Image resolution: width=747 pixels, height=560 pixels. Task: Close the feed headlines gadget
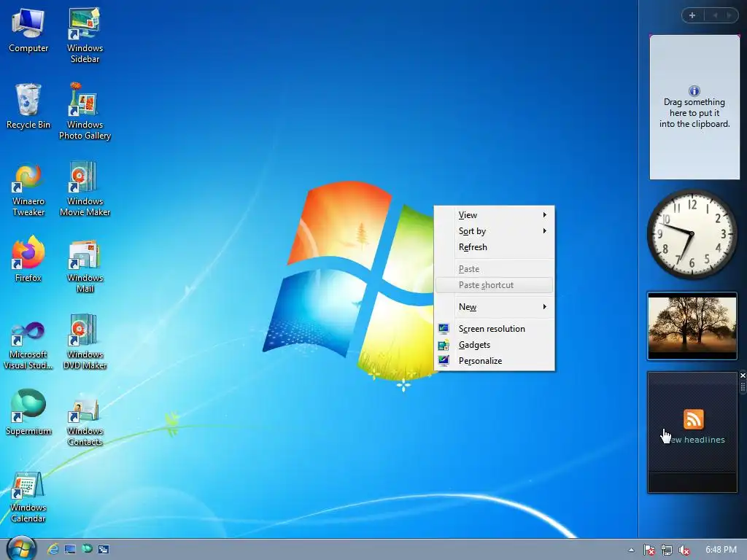tap(743, 376)
